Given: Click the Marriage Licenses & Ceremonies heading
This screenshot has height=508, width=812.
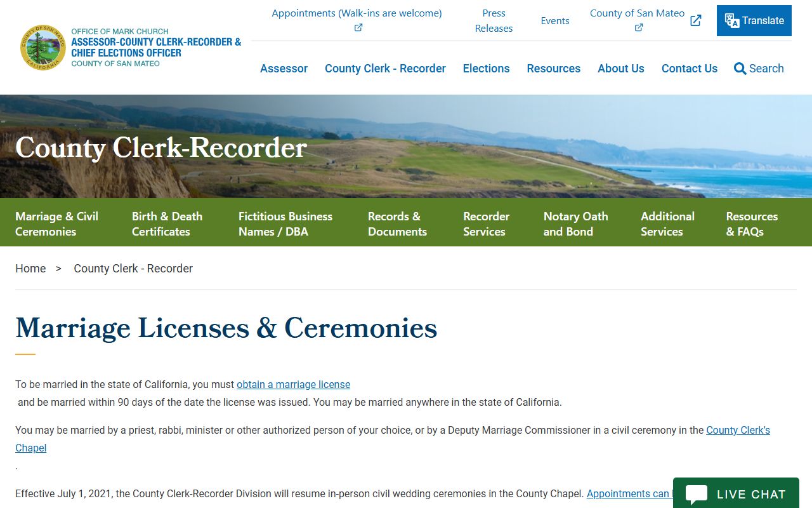Looking at the screenshot, I should [226, 328].
